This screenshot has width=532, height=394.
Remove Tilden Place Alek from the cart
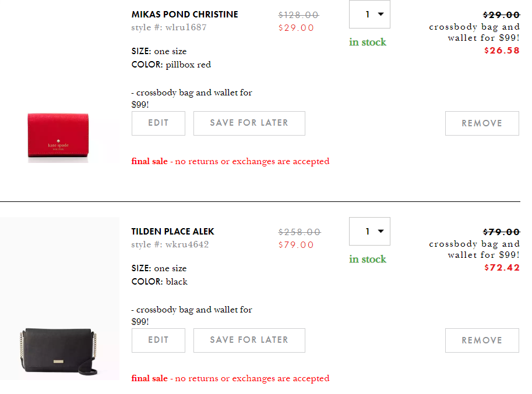tap(482, 340)
